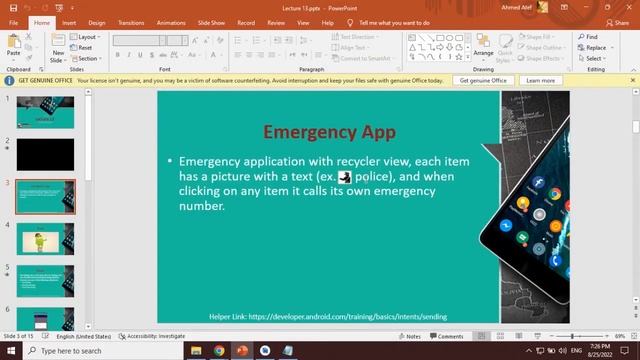Click the Tell me what you want field

coord(394,23)
